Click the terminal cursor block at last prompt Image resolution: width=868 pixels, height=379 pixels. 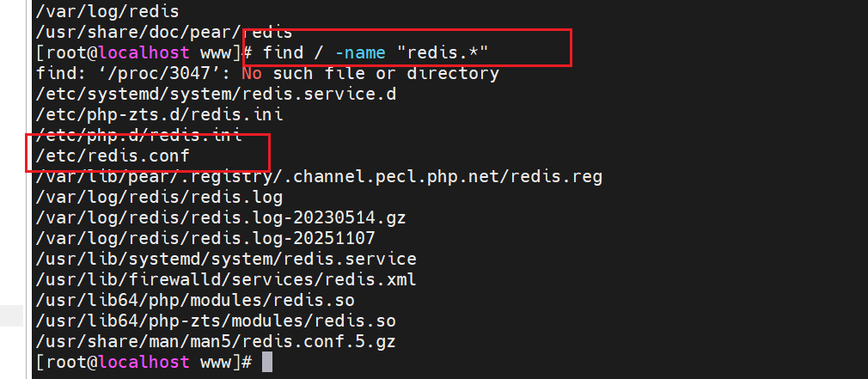click(267, 362)
